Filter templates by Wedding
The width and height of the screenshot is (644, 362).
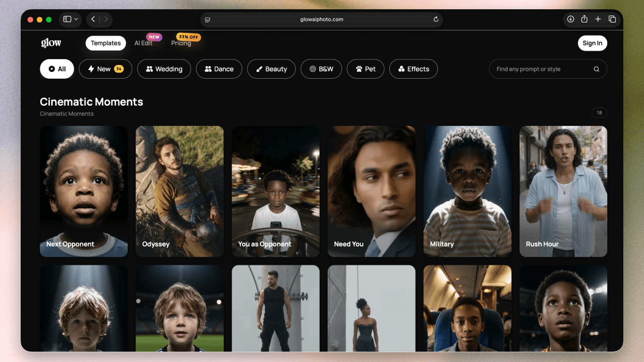click(164, 69)
